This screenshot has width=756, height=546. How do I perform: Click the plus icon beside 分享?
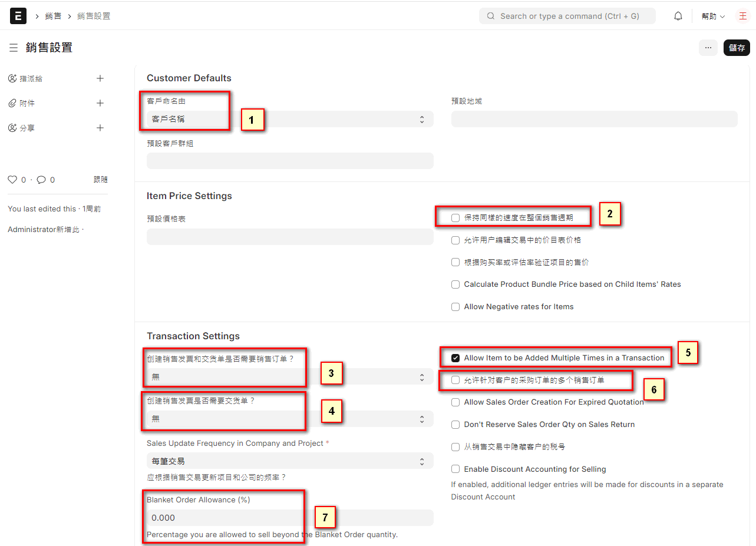coord(100,128)
